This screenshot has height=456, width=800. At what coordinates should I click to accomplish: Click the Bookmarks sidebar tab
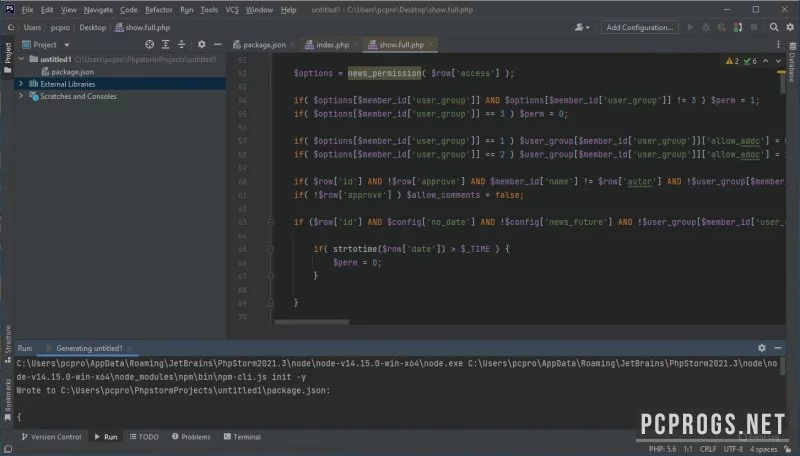tap(8, 399)
